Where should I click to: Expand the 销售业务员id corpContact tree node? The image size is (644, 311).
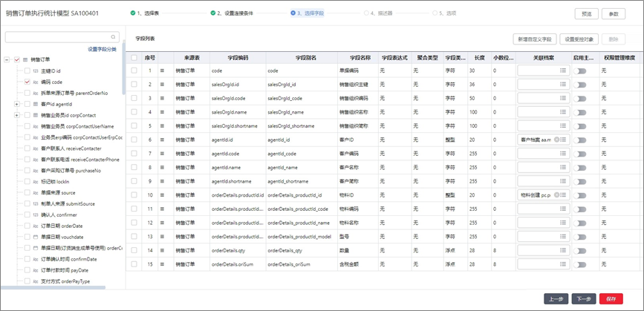coord(17,116)
